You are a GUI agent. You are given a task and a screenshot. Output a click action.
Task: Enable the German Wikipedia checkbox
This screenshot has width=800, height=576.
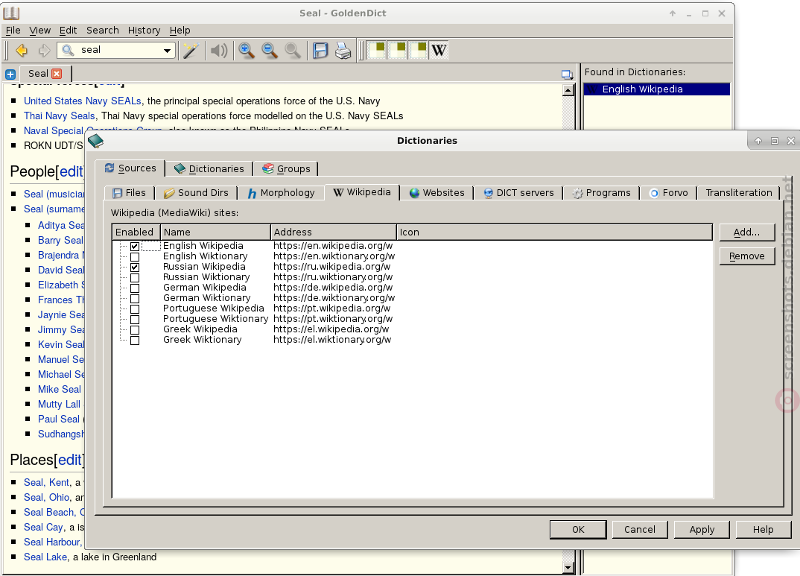coord(135,288)
